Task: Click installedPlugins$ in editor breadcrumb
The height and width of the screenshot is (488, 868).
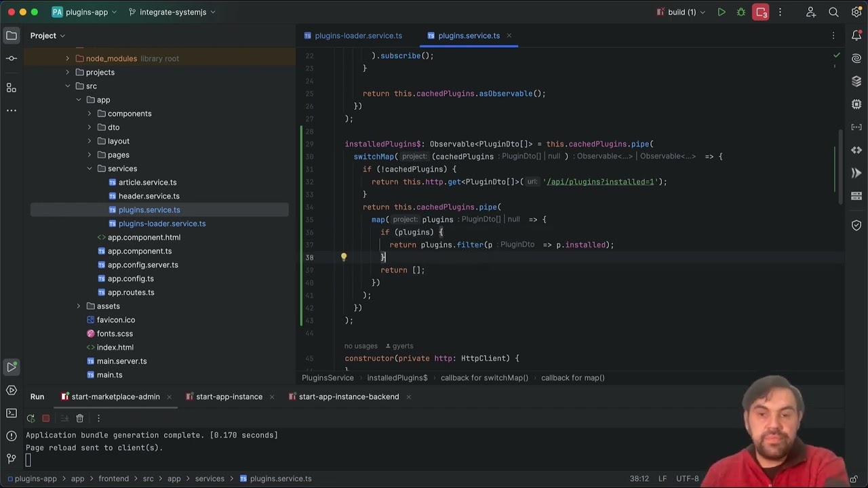Action: click(397, 378)
